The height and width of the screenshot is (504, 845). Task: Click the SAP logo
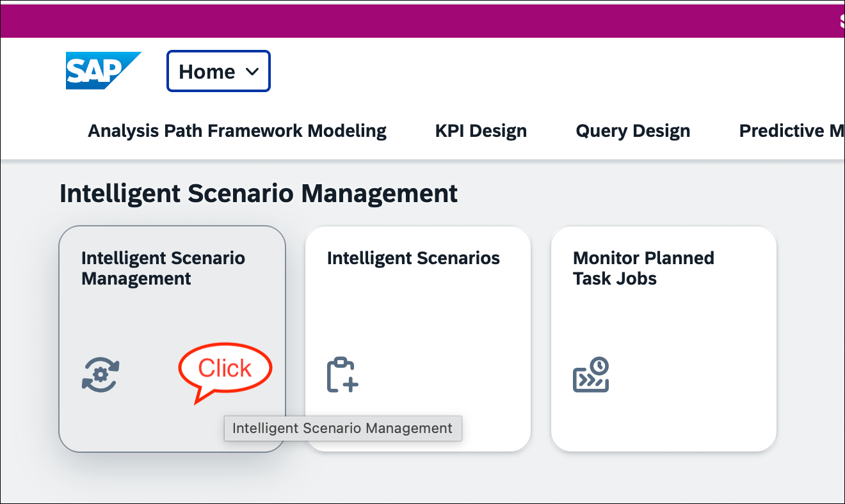coord(103,71)
